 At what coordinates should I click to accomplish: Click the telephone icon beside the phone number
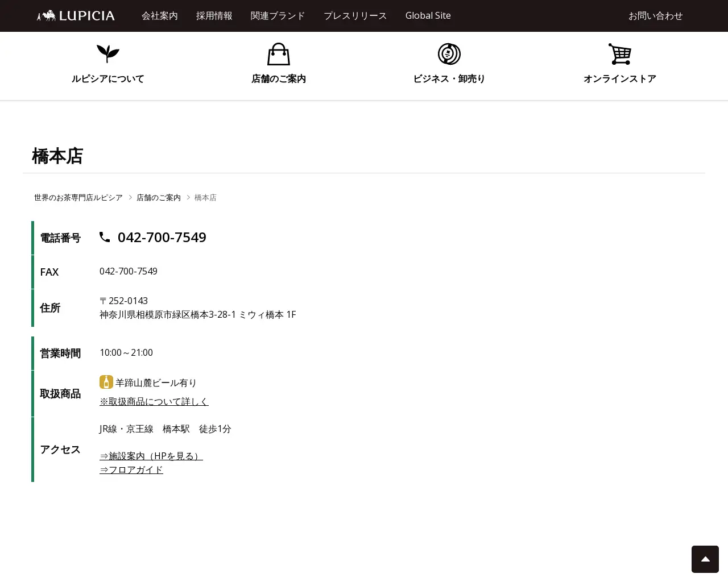[105, 237]
